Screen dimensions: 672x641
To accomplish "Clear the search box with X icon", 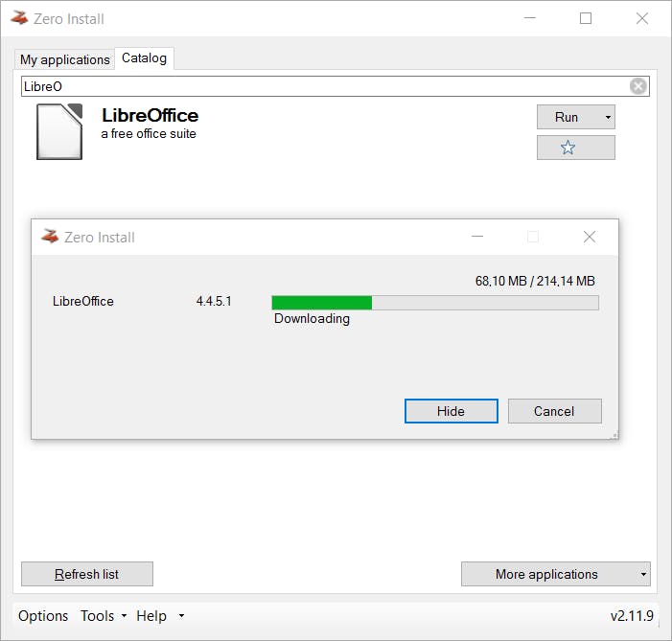I will (638, 86).
